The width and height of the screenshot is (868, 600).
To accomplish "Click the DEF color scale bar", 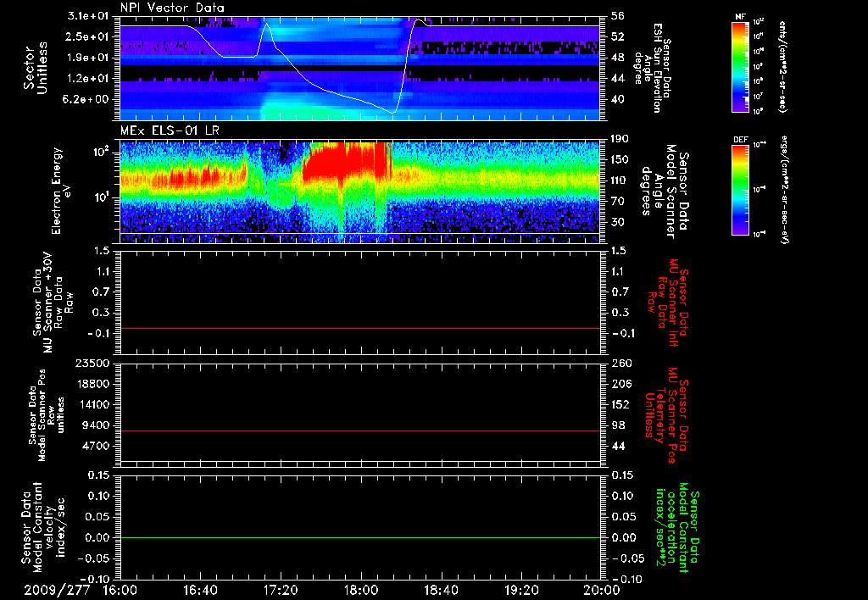I will click(741, 190).
